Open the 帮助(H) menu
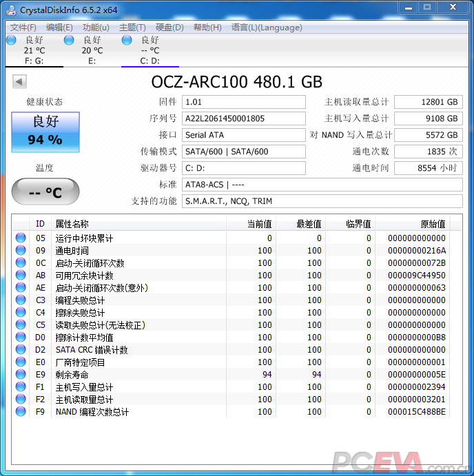The height and width of the screenshot is (476, 474). (207, 28)
